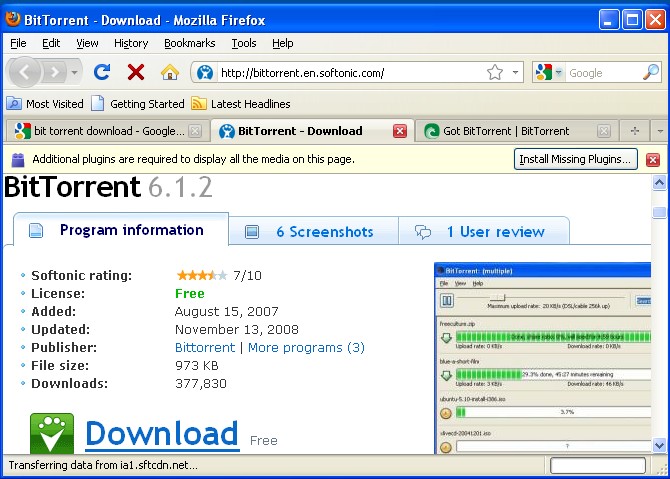Open the Tools menu
Screen dimensions: 670x479
click(244, 43)
